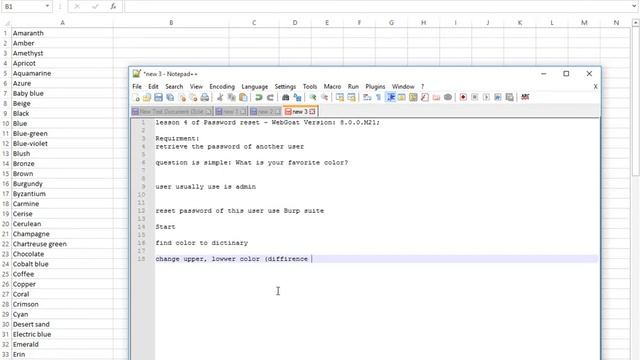Click line 16 text 'find color to dictinary'

click(x=202, y=243)
